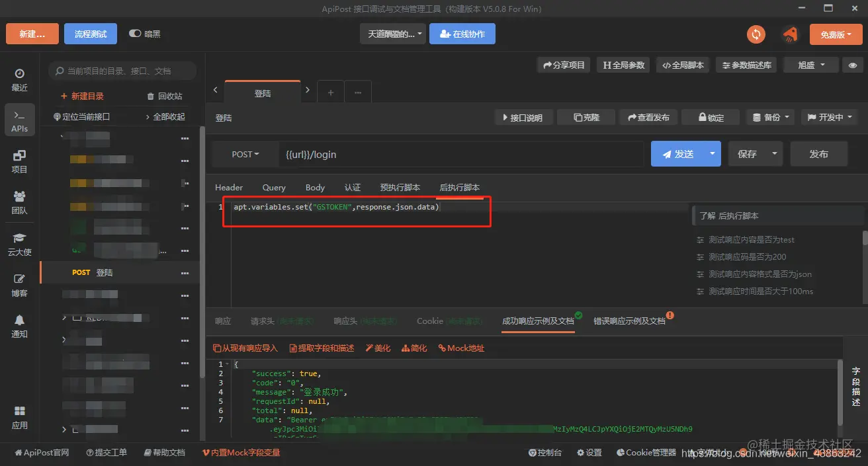
Task: Select the POST 登陆 tree item
Action: [119, 272]
